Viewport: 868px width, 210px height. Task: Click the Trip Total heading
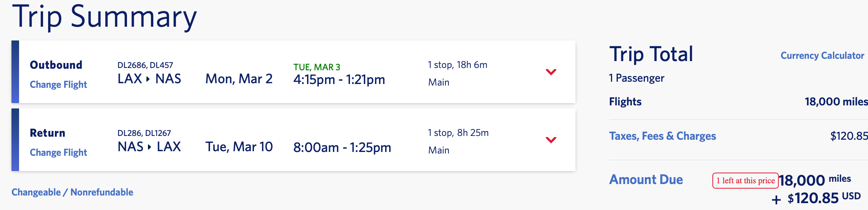[x=651, y=54]
